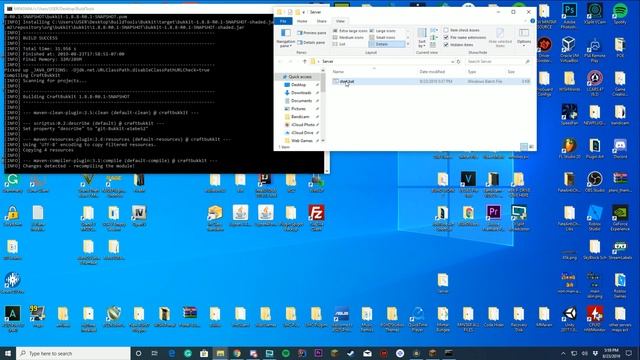This screenshot has height=360, width=640.
Task: Refresh the Server folder in Explorer
Action: click(459, 61)
